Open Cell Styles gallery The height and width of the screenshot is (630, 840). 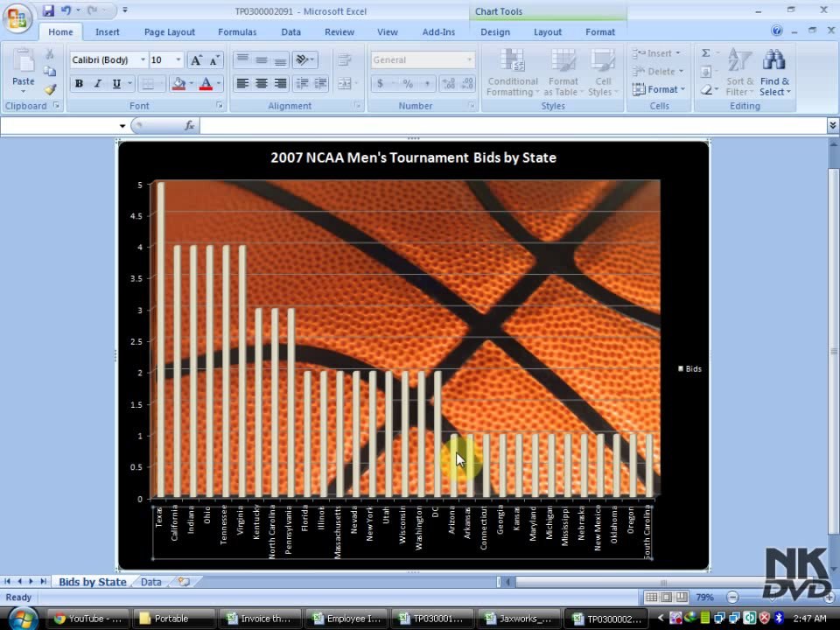[603, 73]
